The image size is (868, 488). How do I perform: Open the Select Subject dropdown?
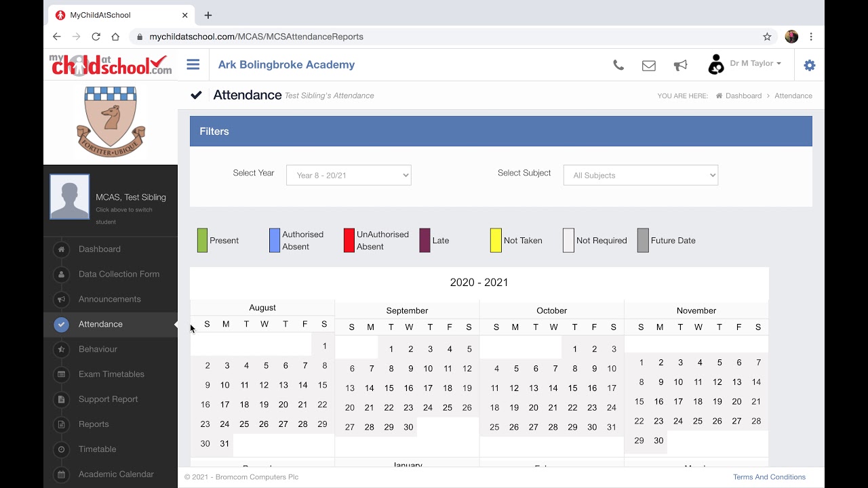640,175
